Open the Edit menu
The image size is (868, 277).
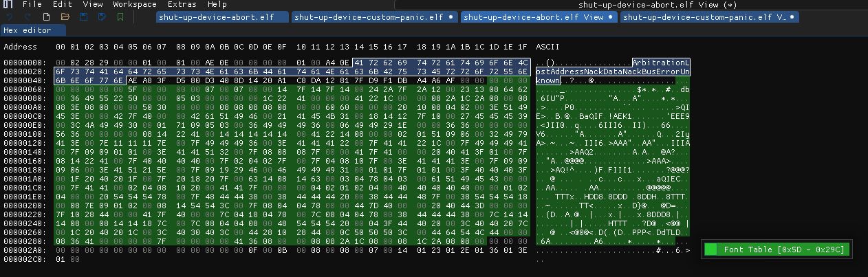pos(62,4)
